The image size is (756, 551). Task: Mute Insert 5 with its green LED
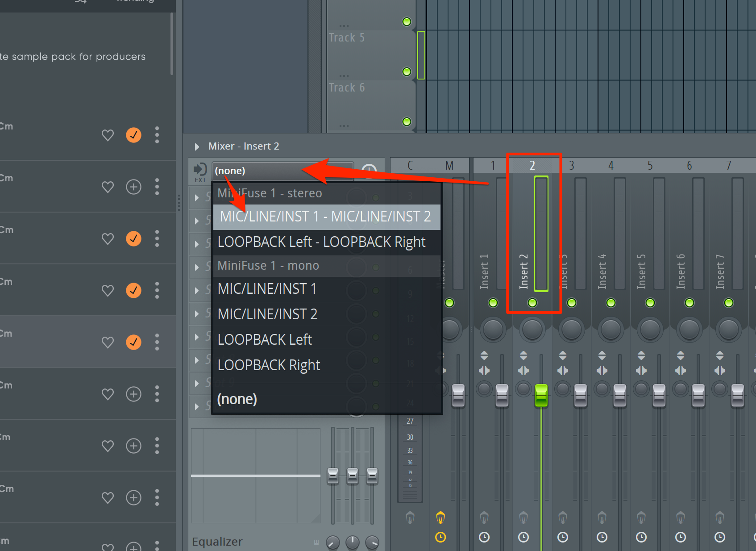click(x=650, y=303)
